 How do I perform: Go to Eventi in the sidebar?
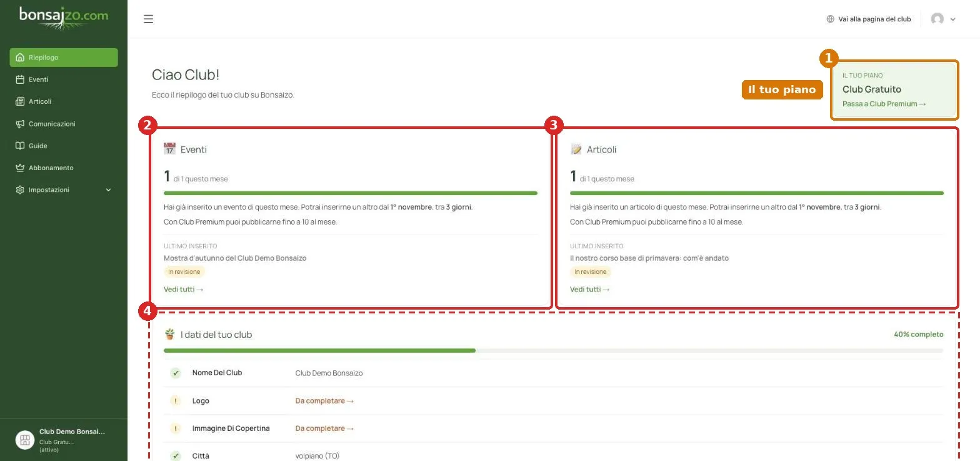(x=64, y=79)
